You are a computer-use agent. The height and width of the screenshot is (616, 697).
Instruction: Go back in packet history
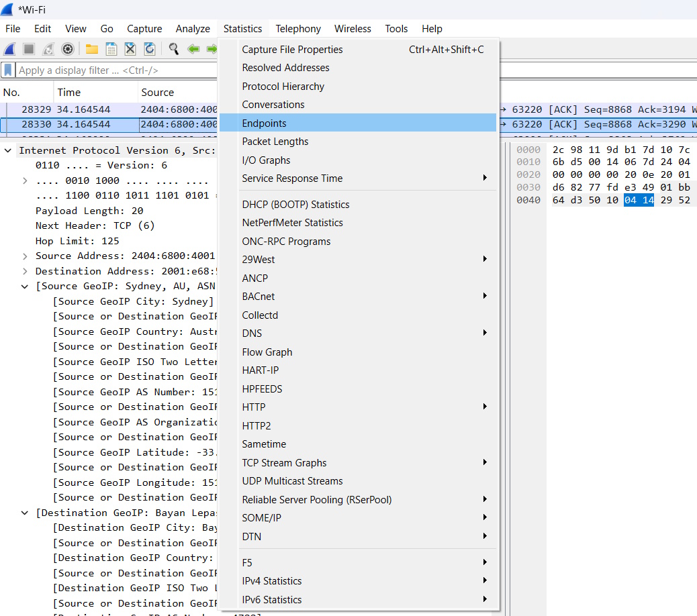193,49
